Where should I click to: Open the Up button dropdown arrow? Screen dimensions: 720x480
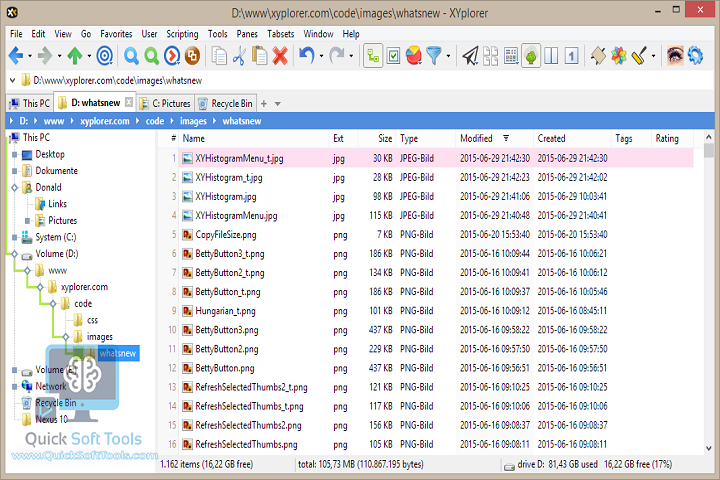[89, 56]
